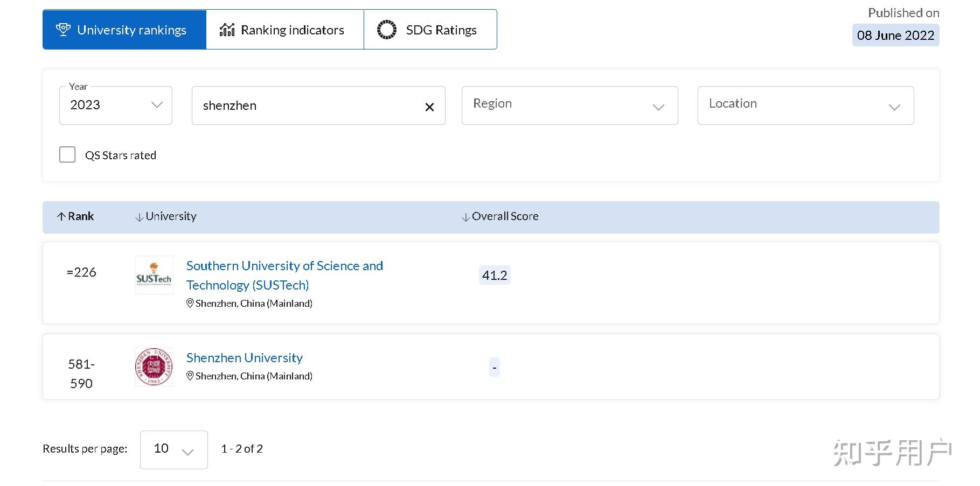Clear the shenzhen search with X
The height and width of the screenshot is (486, 980).
pos(429,107)
